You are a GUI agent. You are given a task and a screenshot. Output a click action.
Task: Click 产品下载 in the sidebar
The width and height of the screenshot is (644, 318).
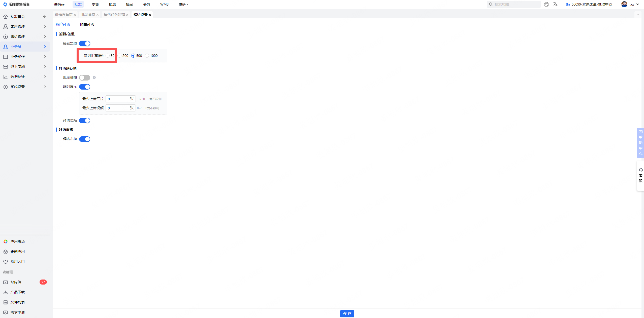pyautogui.click(x=17, y=292)
